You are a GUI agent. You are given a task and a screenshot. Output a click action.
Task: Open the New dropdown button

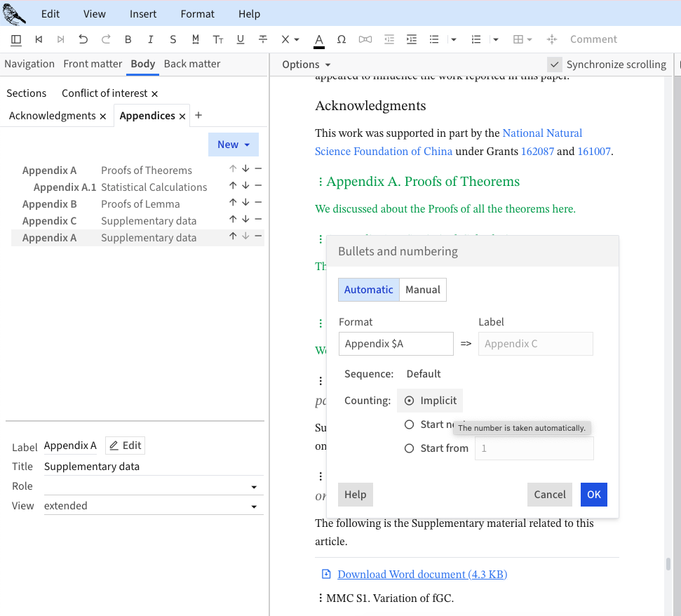click(x=233, y=145)
